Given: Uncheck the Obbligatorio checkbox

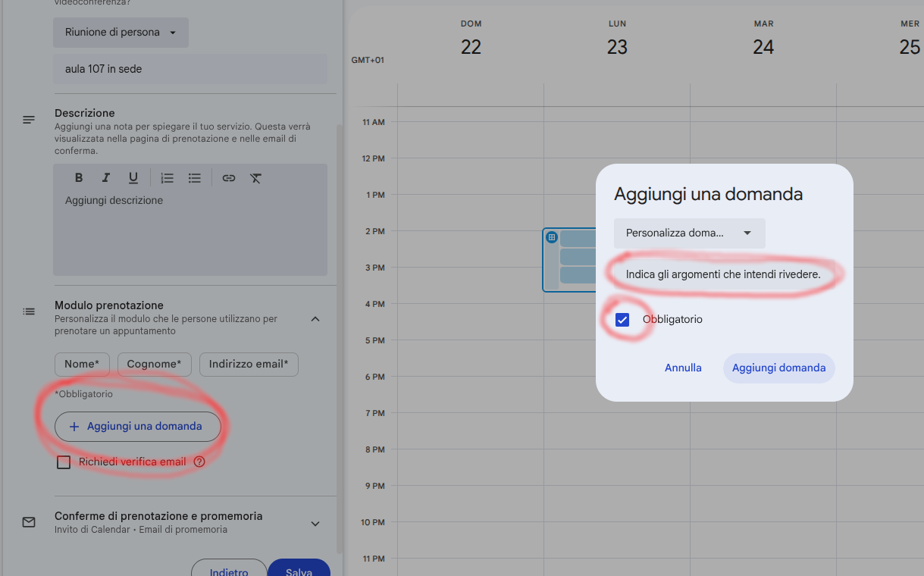Looking at the screenshot, I should click(x=622, y=320).
